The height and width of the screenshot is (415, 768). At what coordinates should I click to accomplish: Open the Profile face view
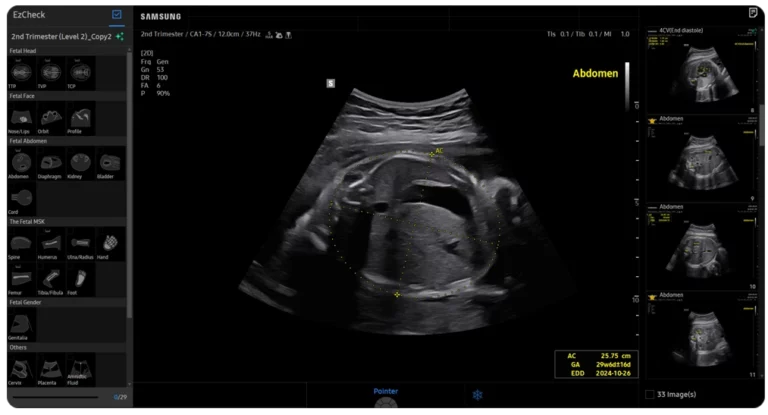click(x=81, y=118)
